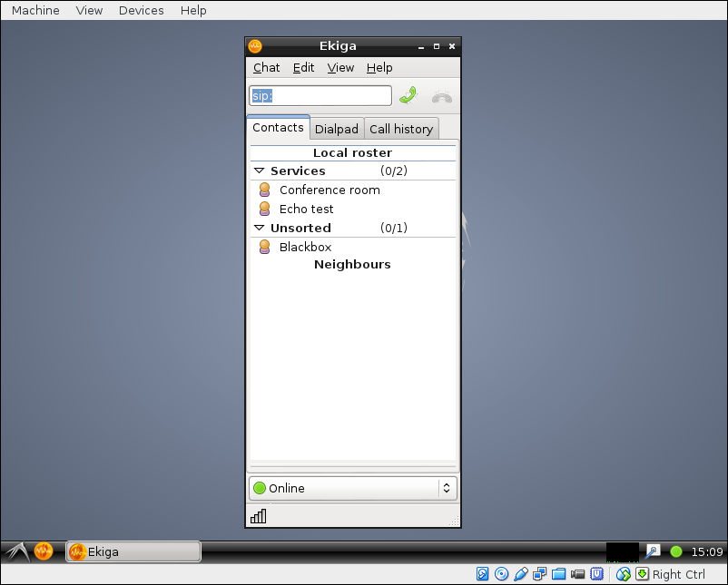Open the Edit menu
The image size is (728, 585).
(304, 68)
